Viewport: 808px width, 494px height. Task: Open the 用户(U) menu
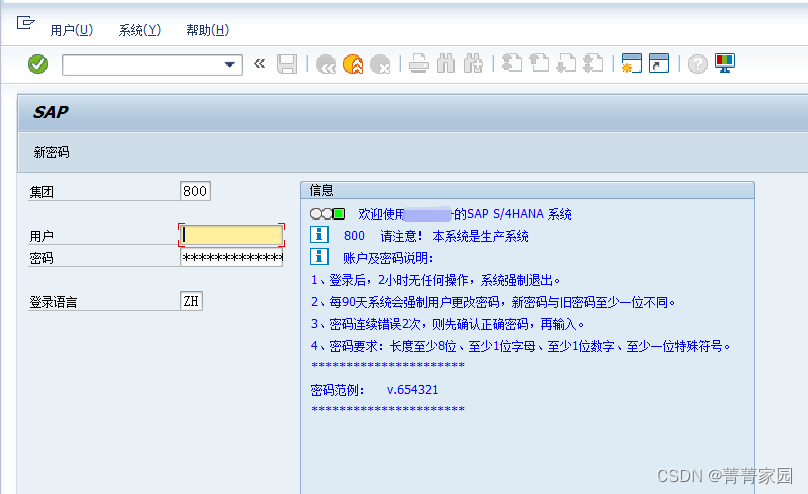pos(72,30)
